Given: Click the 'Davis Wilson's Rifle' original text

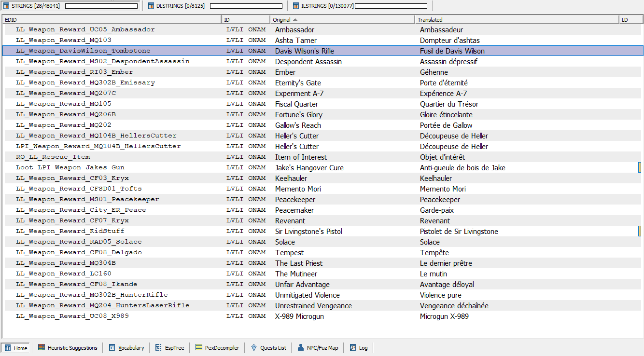Looking at the screenshot, I should 305,51.
